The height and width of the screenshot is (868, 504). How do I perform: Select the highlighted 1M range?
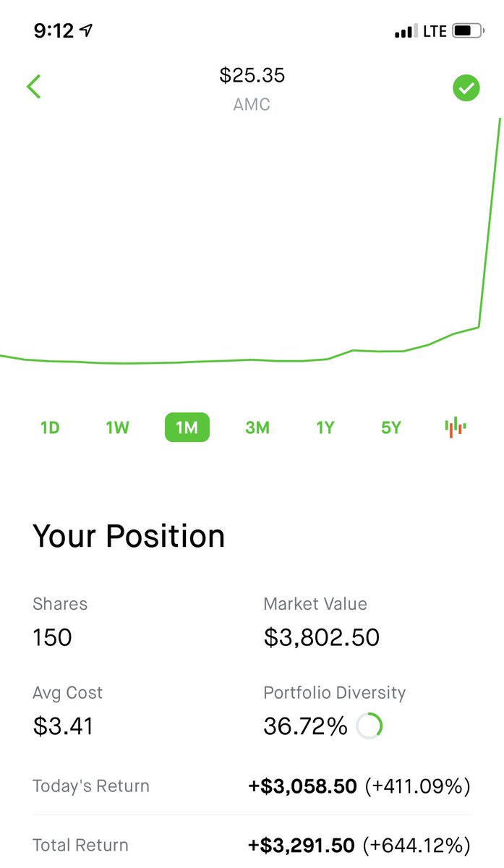point(187,427)
